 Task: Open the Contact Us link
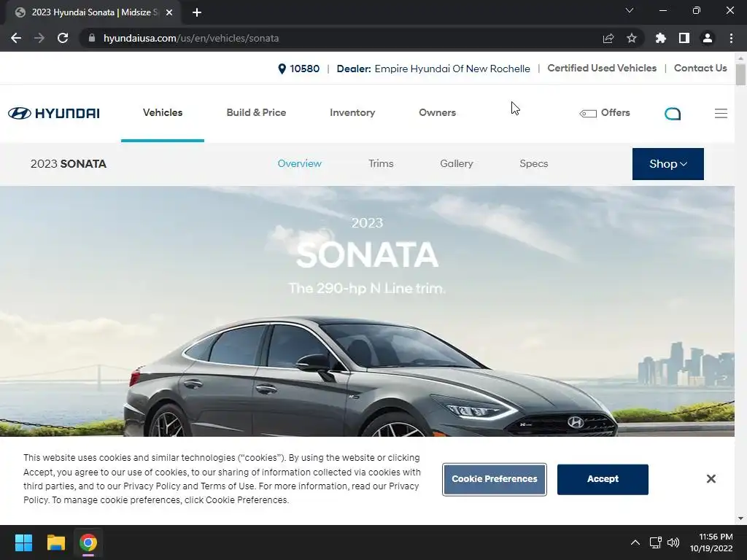pos(700,68)
